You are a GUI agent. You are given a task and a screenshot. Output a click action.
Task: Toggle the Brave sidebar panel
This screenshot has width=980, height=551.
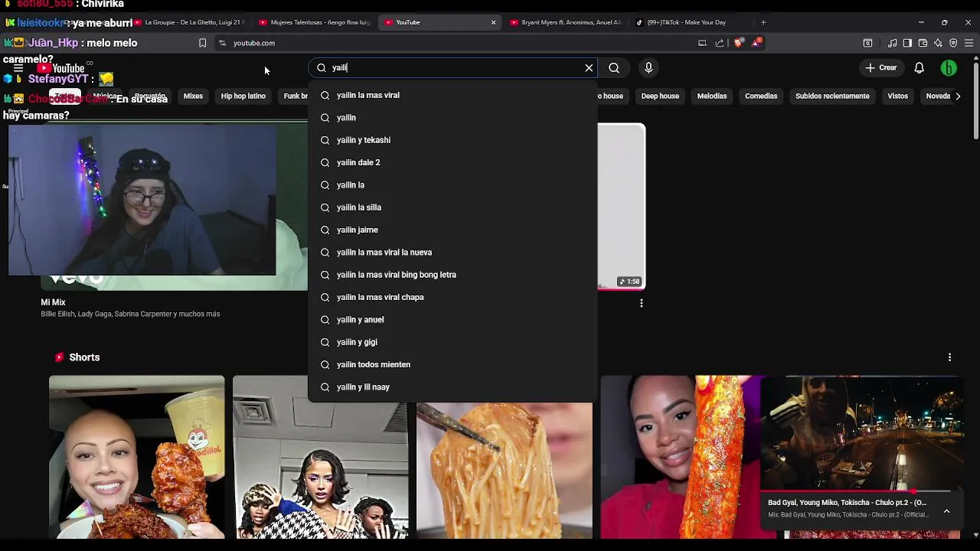(x=907, y=43)
